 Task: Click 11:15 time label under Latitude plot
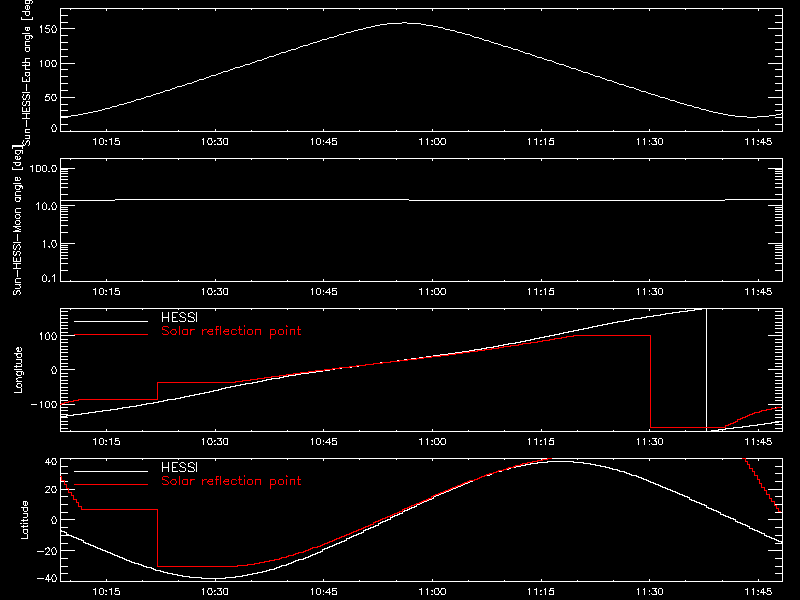point(541,592)
